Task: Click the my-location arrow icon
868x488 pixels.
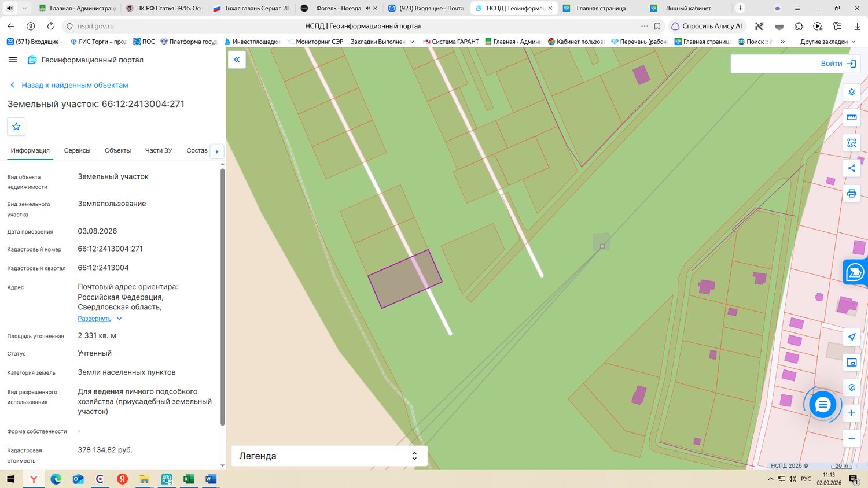Action: coord(851,337)
